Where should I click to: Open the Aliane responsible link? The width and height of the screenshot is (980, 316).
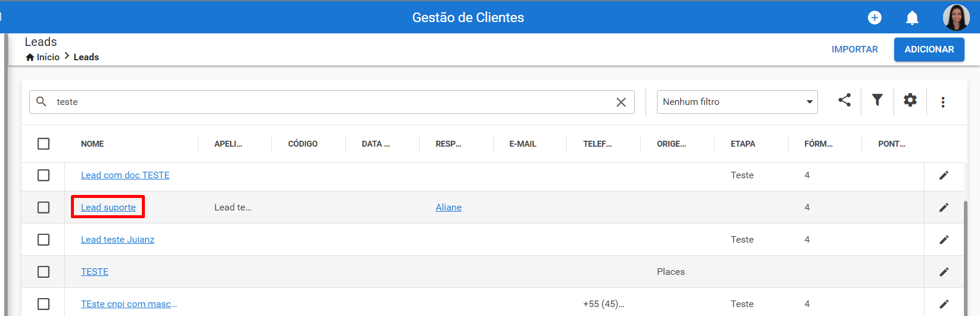[x=448, y=207]
